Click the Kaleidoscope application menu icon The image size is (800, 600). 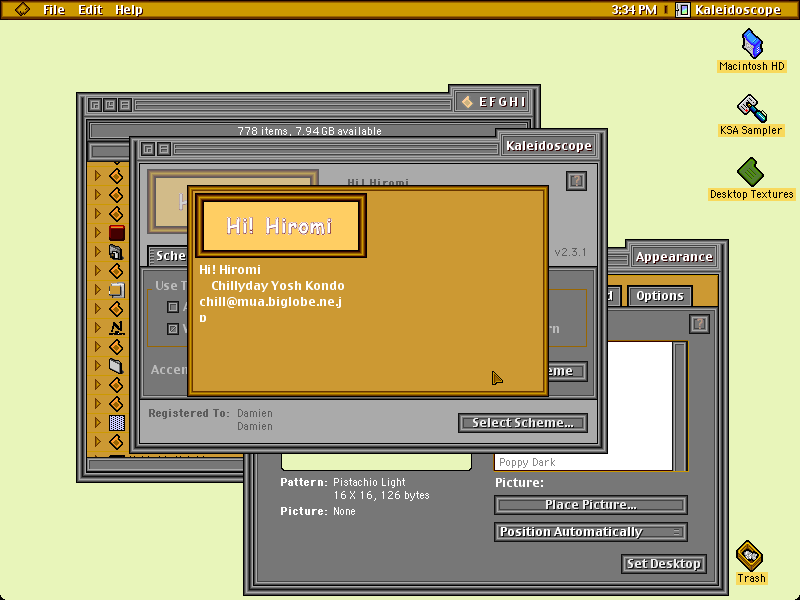(683, 10)
